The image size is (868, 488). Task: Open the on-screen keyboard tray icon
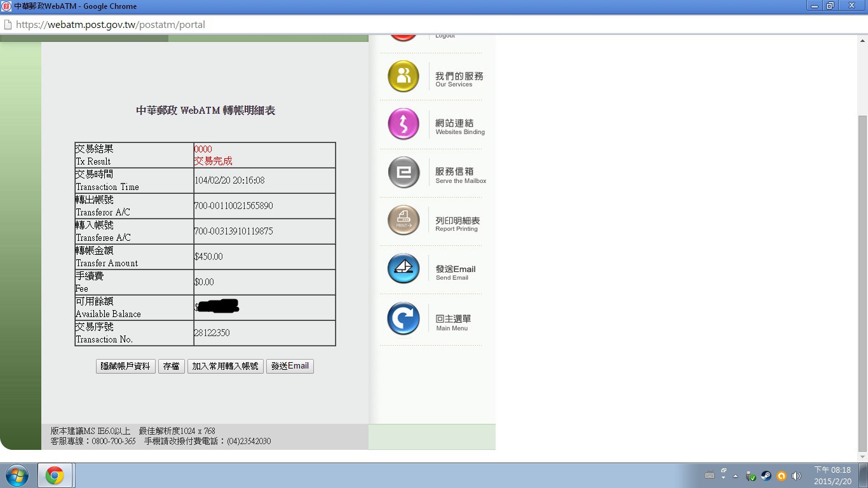(x=710, y=475)
